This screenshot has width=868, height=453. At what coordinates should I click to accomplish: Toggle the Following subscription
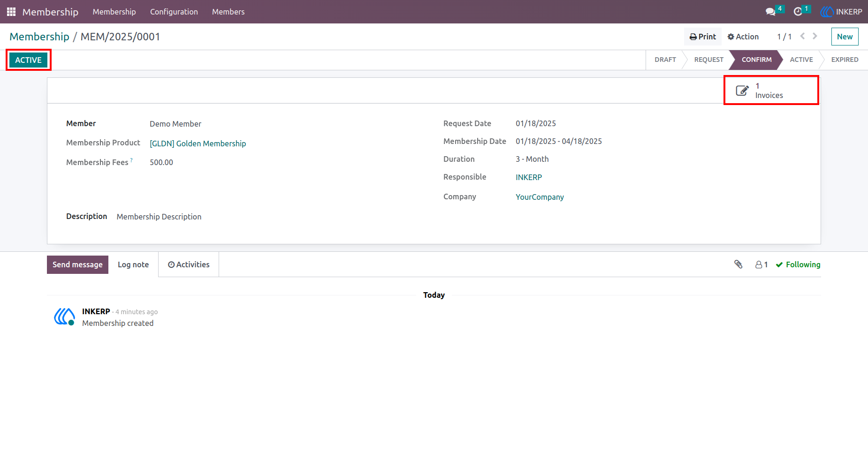798,264
